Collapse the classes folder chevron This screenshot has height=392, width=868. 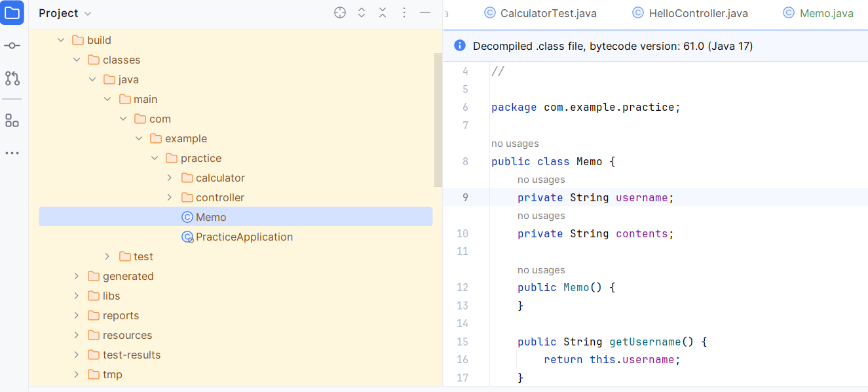click(77, 60)
